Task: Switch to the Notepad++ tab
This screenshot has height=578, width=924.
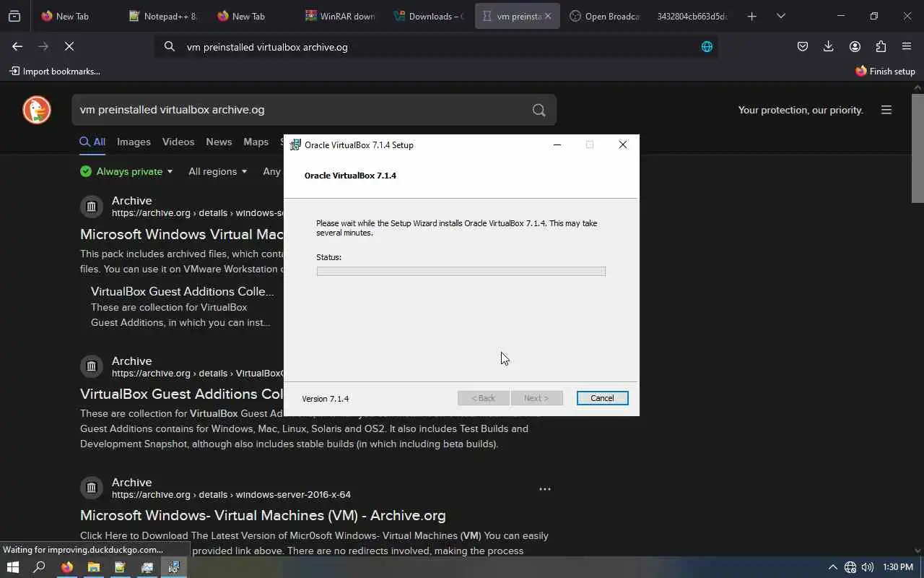Action: click(x=162, y=16)
